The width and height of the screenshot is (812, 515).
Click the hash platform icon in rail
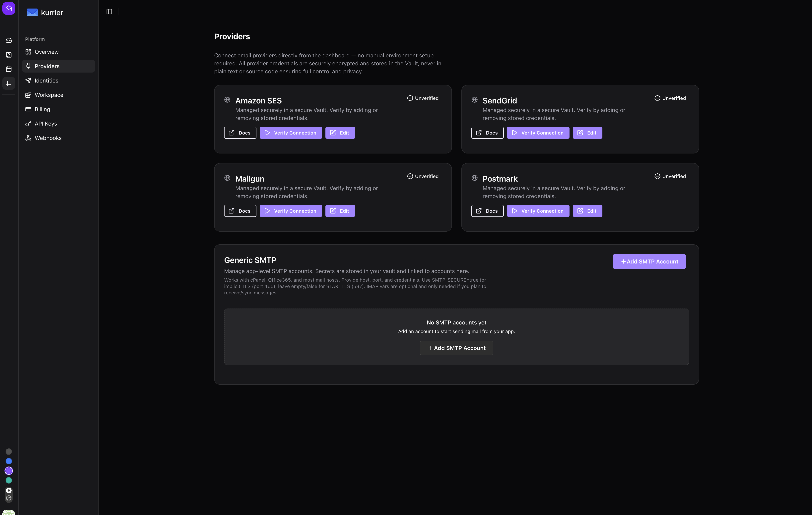9,83
